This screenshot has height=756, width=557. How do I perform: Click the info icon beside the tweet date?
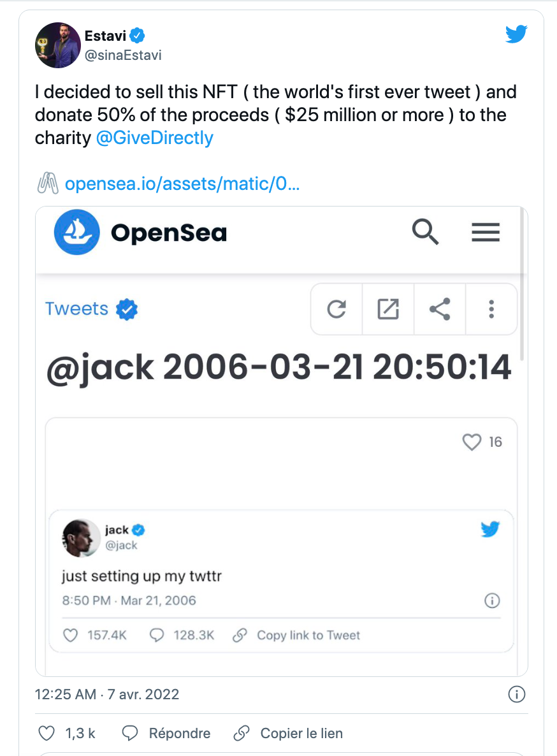click(516, 694)
